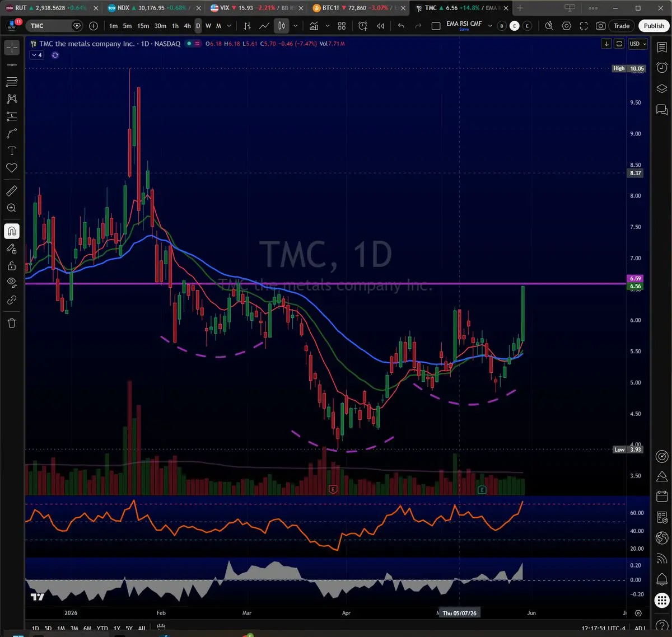
Task: Open the object tree layers panel
Action: (x=661, y=88)
